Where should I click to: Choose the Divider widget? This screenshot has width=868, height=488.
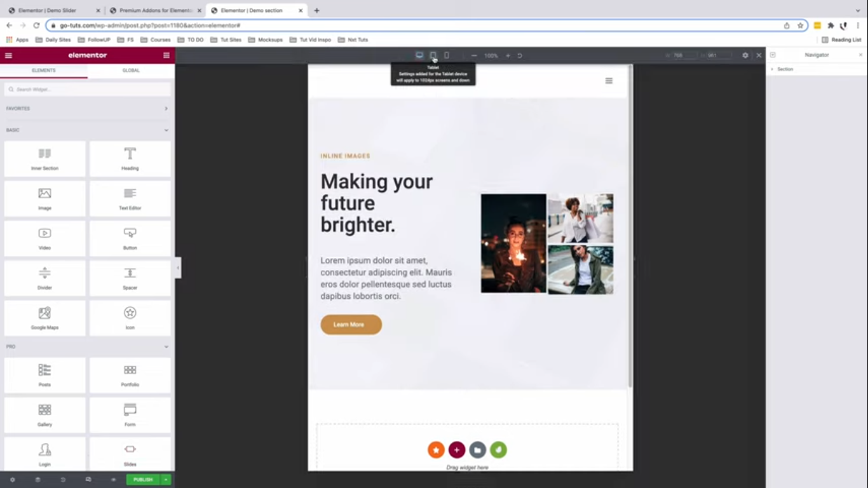(x=44, y=278)
